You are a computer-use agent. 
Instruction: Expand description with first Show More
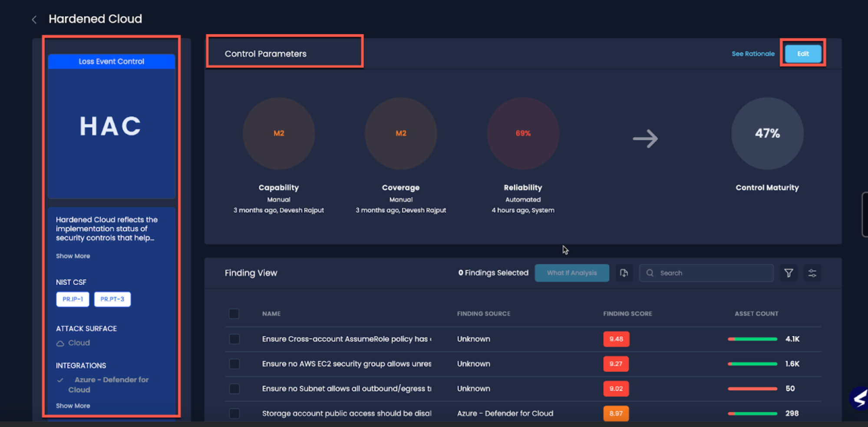(73, 256)
